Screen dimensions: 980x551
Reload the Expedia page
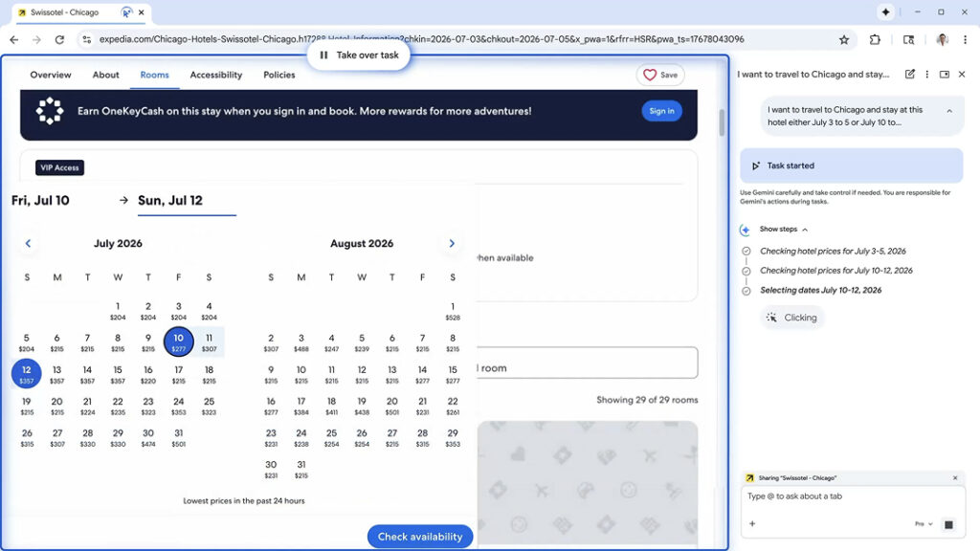[x=59, y=40]
